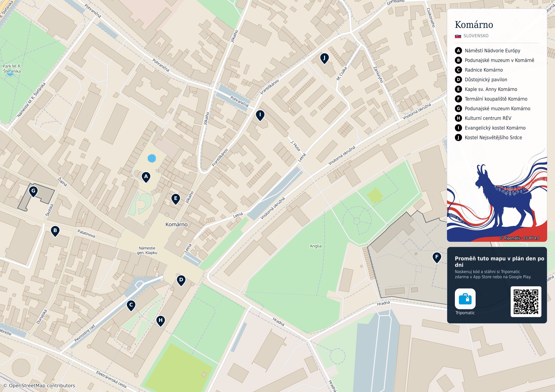Image resolution: width=555 pixels, height=392 pixels.
Task: Click the Anglia park label
Action: pos(315,246)
